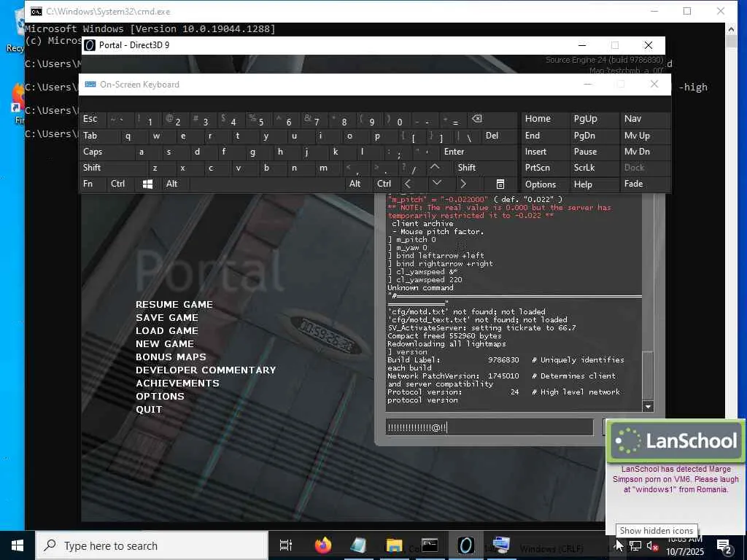Select Save Game in Portal menu
Viewport: 747px width, 560px height.
click(167, 318)
